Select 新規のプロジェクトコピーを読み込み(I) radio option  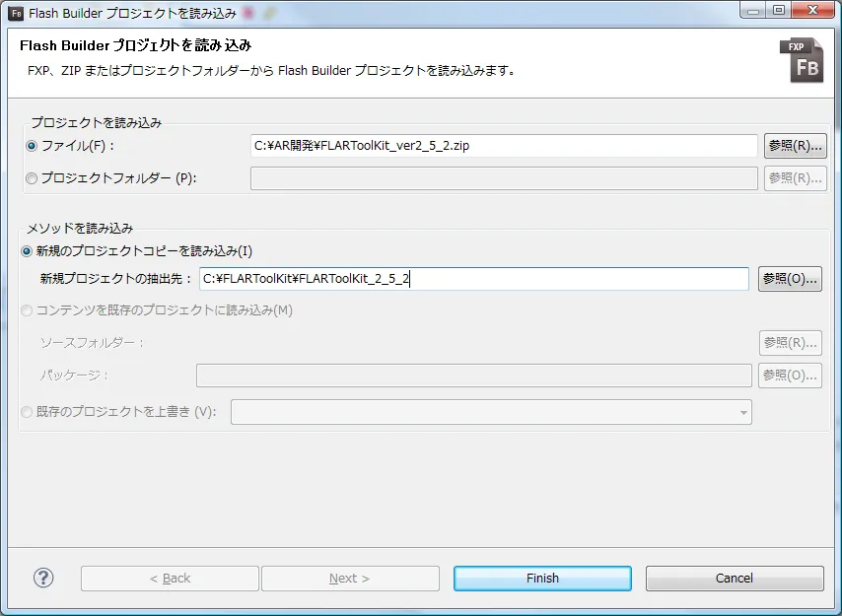pos(27,251)
